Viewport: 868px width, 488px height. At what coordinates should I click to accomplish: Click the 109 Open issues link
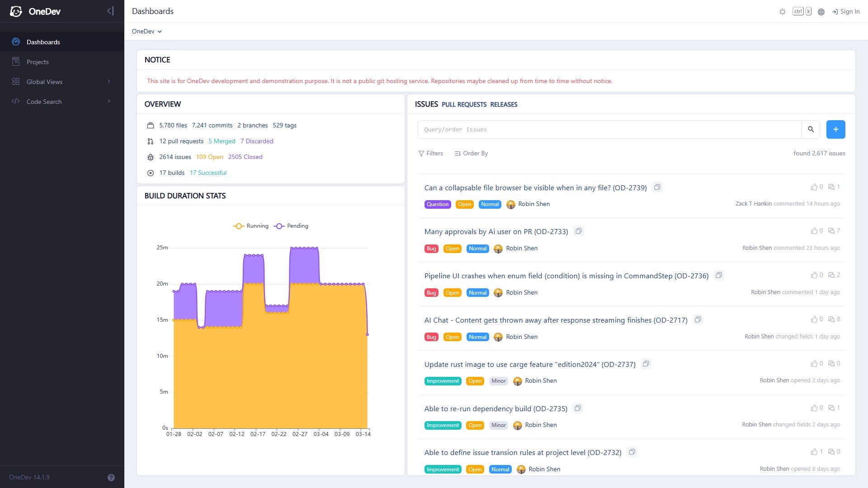coord(210,157)
